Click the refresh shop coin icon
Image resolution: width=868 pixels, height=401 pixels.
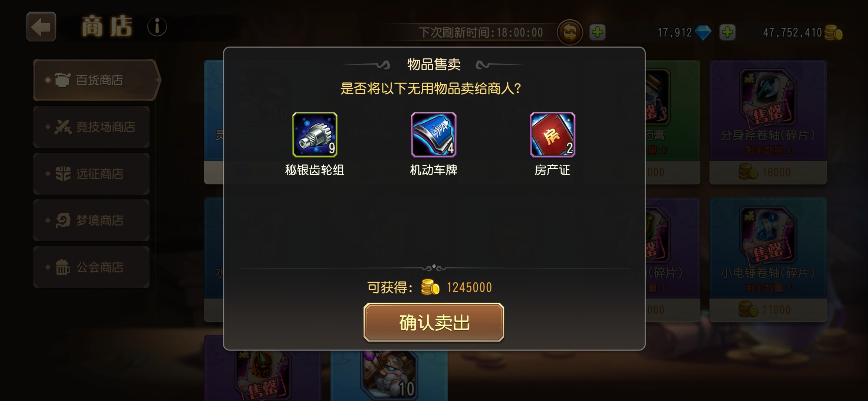(x=570, y=32)
